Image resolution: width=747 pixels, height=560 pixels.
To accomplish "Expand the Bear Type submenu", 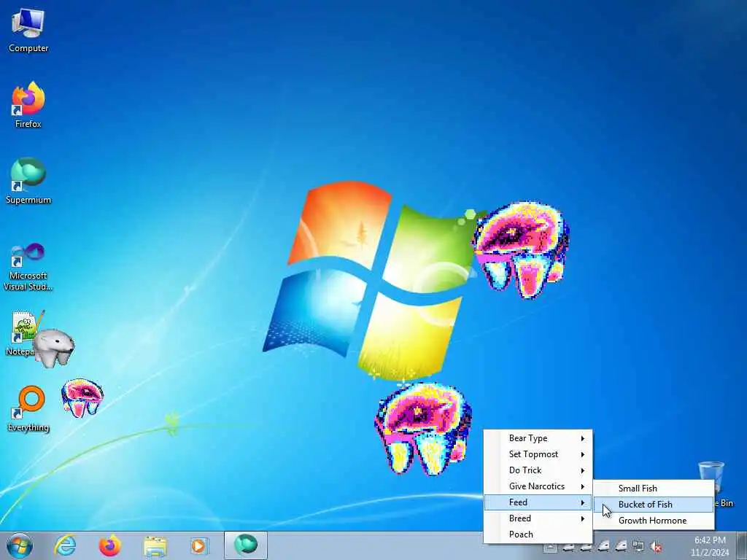I will point(538,438).
